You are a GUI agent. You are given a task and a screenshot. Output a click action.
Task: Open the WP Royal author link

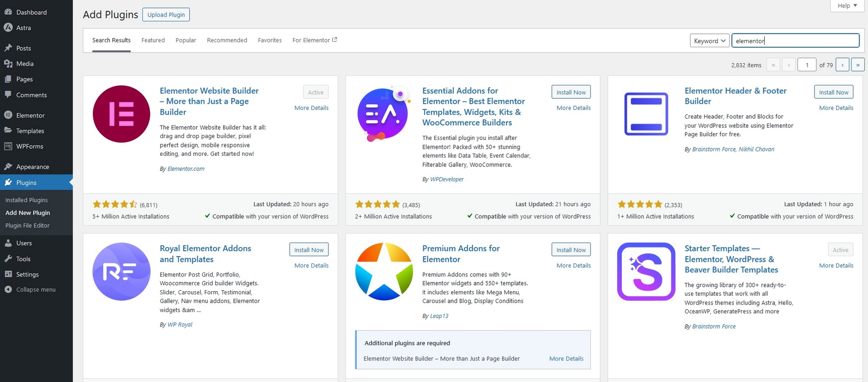[180, 325]
